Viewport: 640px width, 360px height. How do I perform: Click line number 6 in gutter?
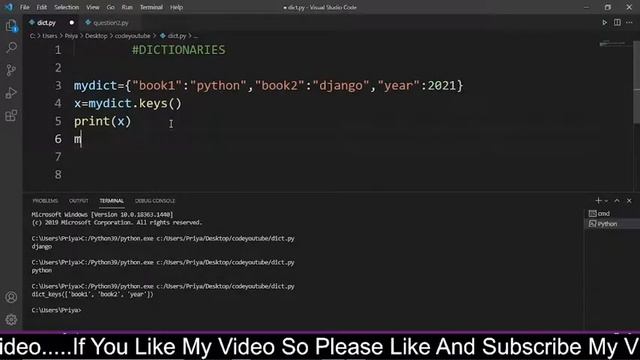58,139
